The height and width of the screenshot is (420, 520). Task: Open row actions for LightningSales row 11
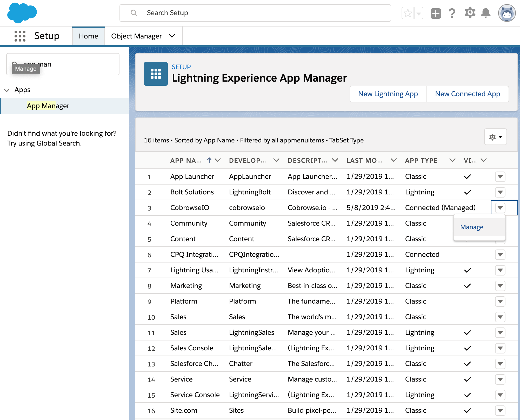pyautogui.click(x=500, y=333)
